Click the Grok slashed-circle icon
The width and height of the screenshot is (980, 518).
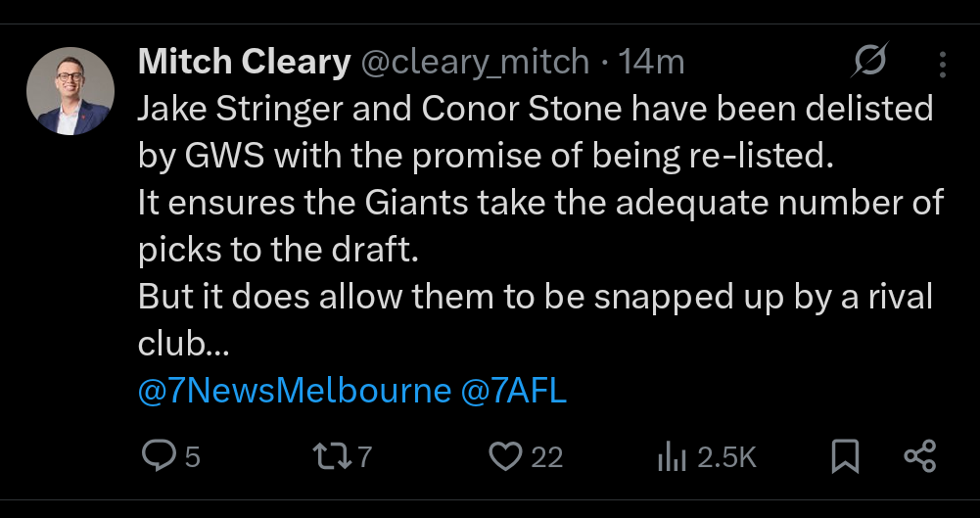click(x=867, y=63)
